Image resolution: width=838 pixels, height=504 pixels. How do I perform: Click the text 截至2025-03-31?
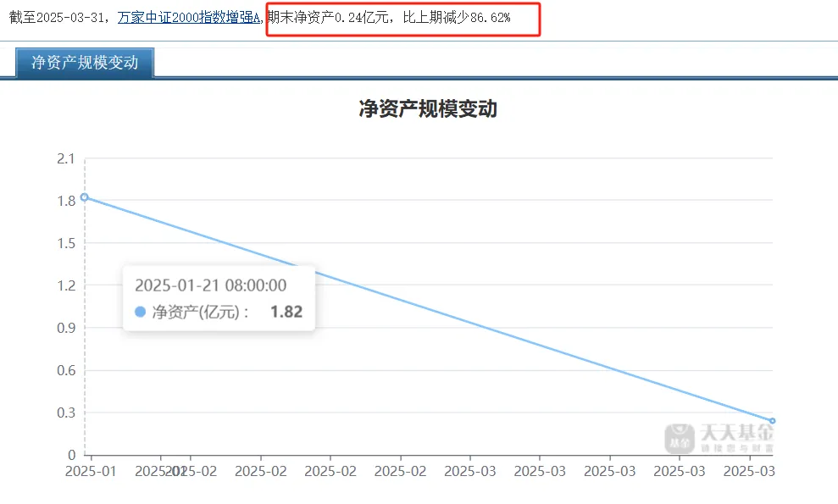pos(57,18)
